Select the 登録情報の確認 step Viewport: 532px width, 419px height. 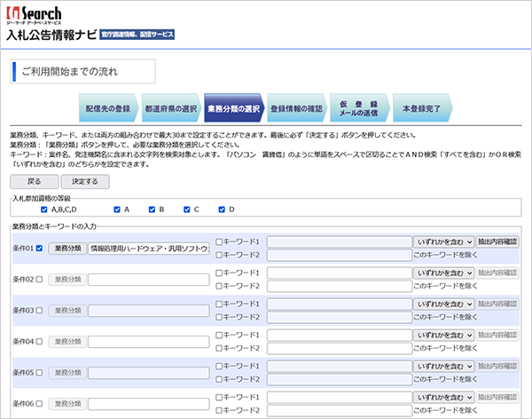(297, 108)
